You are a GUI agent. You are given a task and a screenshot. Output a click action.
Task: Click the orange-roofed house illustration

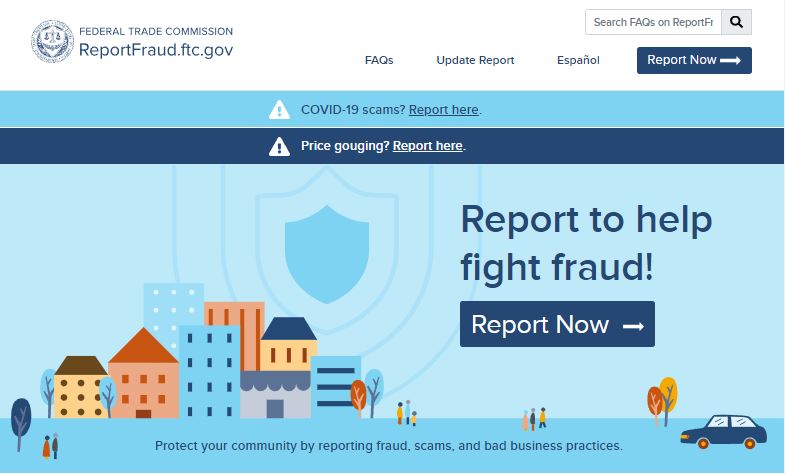coord(144,373)
